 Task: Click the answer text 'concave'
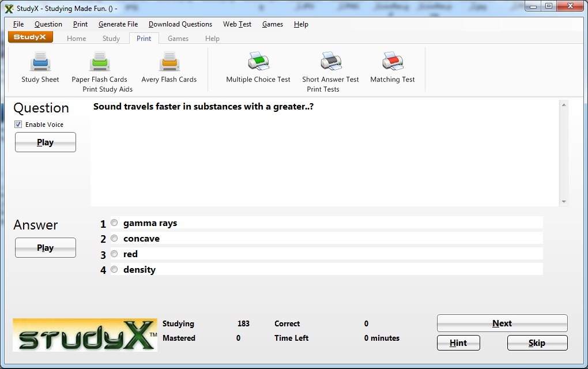tap(141, 239)
